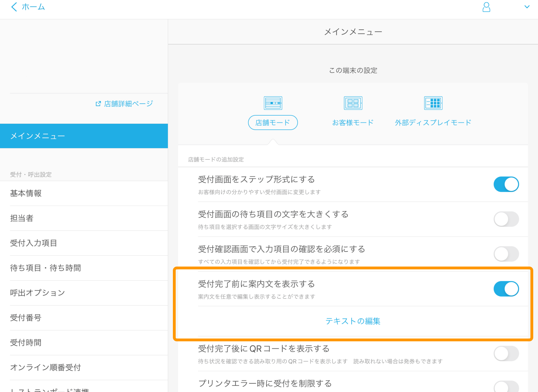Toggle プリンタエラー時に受付を制限する switch

pos(506,387)
